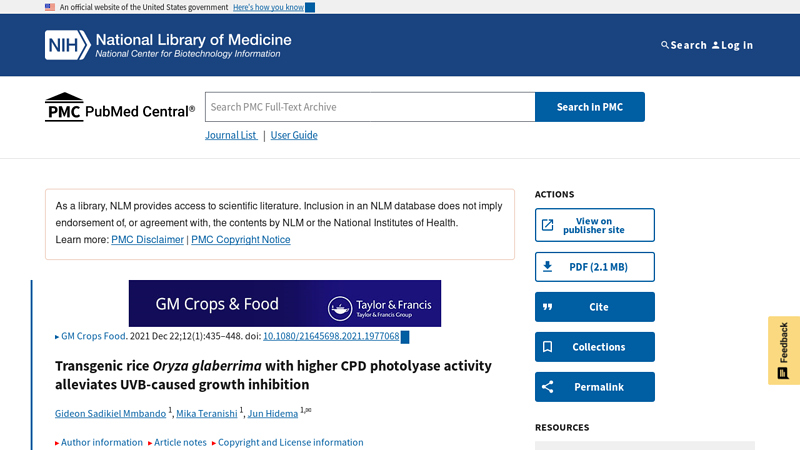Open the PMC Disclaimer link
This screenshot has height=450, width=800.
[x=147, y=240]
